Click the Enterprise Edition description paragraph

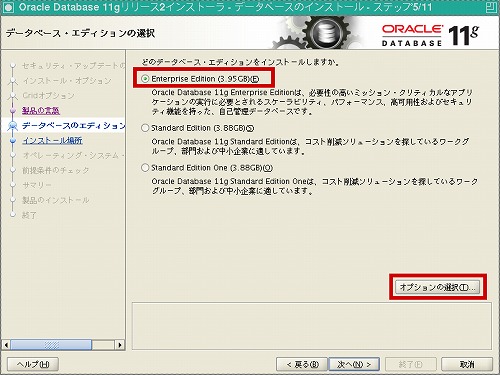(x=312, y=102)
